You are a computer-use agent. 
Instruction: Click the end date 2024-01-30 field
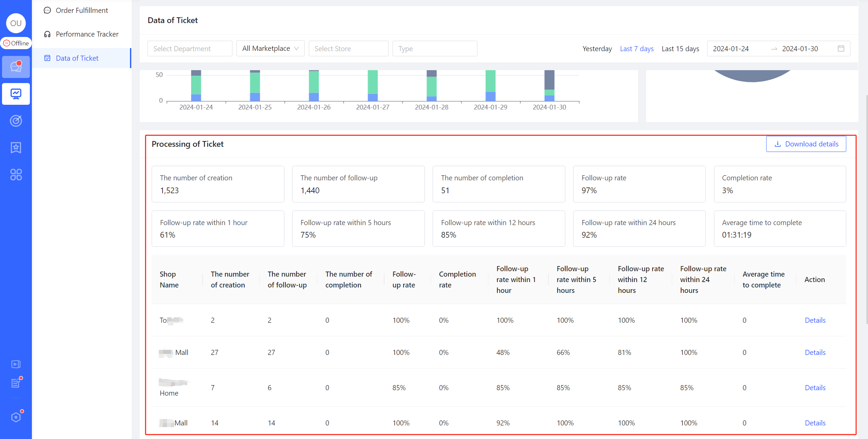[x=800, y=49]
